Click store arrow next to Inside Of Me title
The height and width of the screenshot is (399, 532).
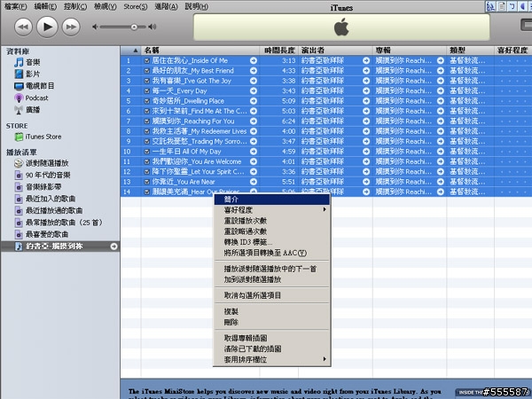tap(254, 60)
